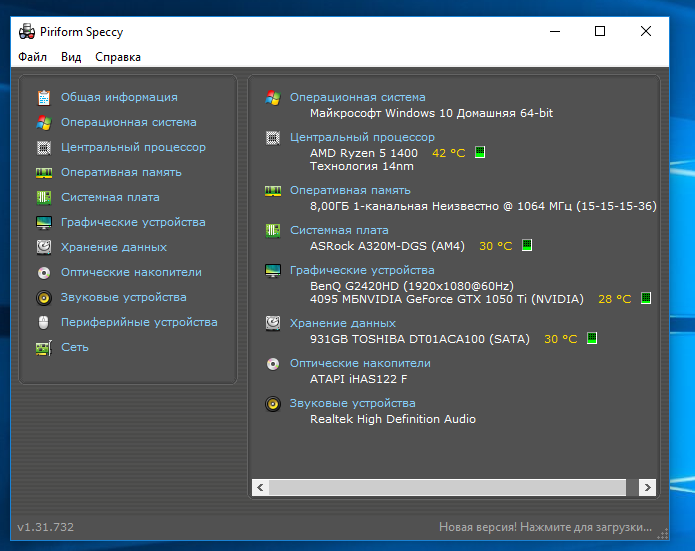Image resolution: width=695 pixels, height=551 pixels.
Task: Click the motherboard icon in summary panel
Action: click(x=273, y=231)
